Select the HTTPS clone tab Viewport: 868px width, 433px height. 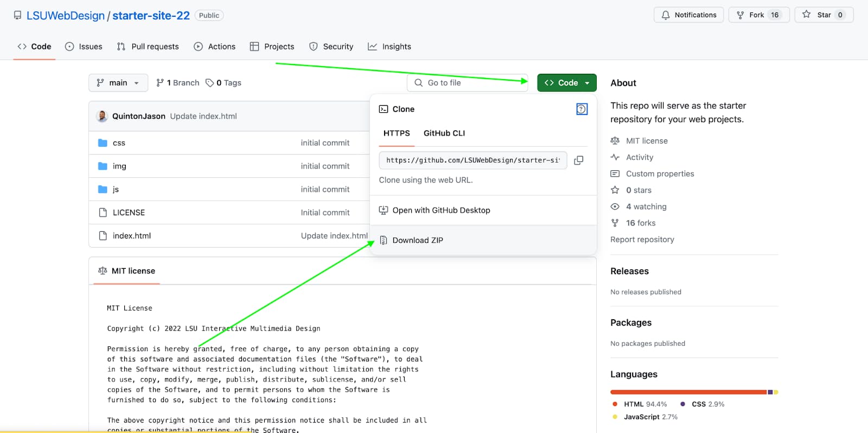click(x=397, y=133)
